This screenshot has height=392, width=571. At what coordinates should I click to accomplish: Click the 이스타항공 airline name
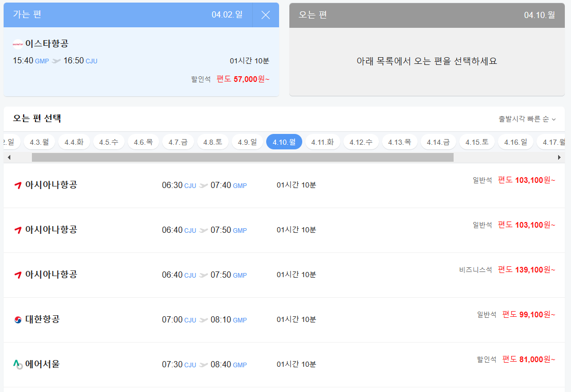(x=47, y=44)
